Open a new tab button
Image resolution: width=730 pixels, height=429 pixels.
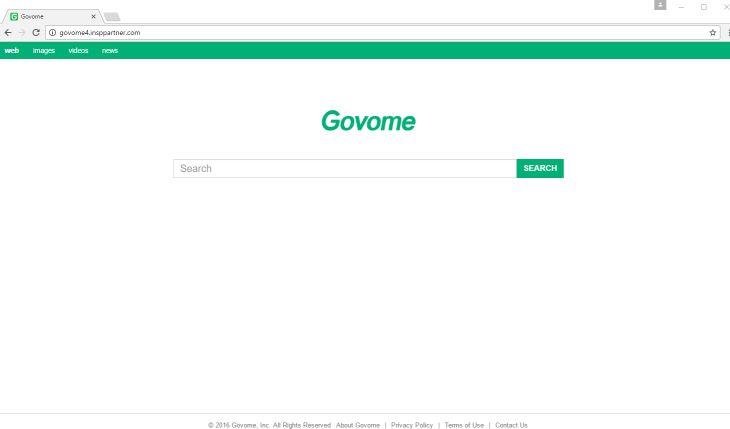pyautogui.click(x=112, y=17)
